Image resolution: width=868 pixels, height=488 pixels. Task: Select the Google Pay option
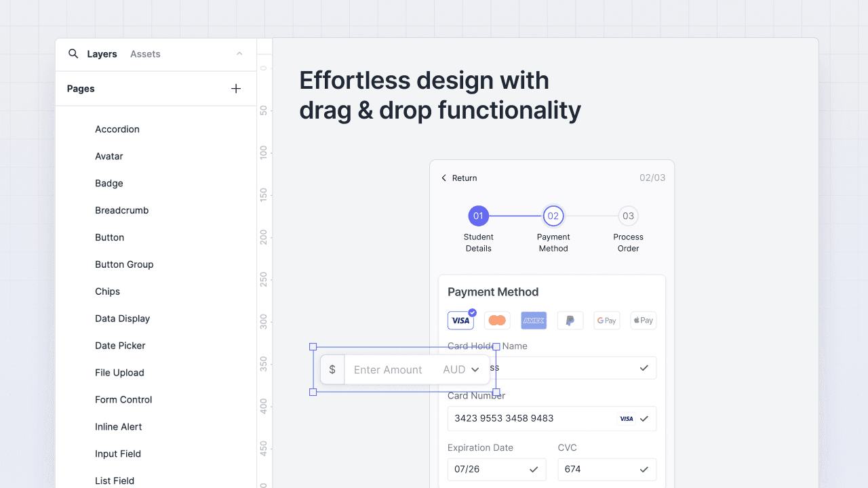point(607,321)
